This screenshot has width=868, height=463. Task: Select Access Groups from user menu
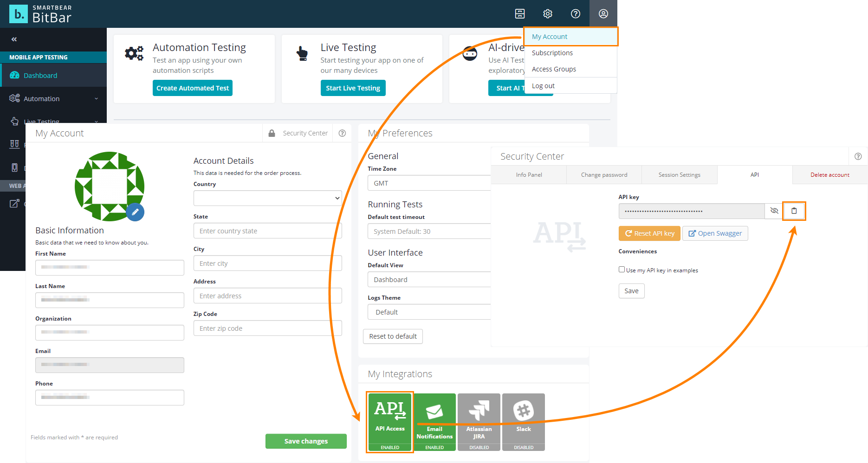(x=571, y=69)
